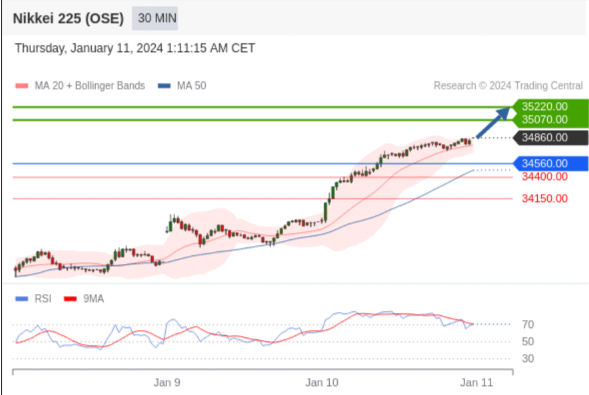The image size is (589, 395).
Task: Click the MA 20 + Bollinger Bands legend swatch
Action: click(x=22, y=86)
